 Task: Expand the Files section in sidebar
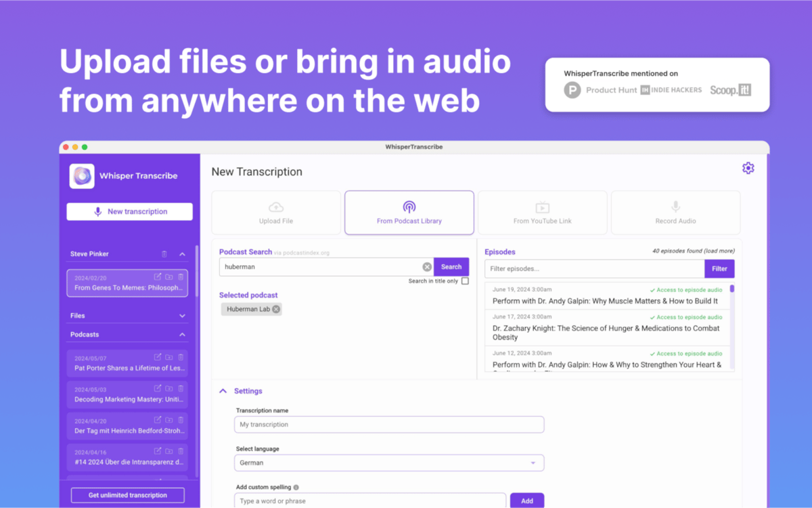point(182,316)
